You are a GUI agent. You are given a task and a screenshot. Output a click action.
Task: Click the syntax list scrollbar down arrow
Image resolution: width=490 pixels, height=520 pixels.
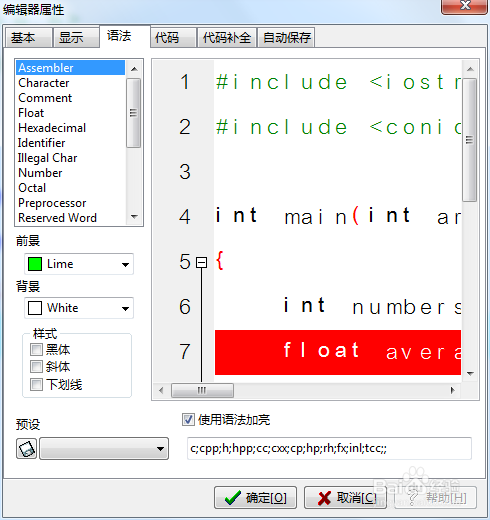[x=134, y=217]
